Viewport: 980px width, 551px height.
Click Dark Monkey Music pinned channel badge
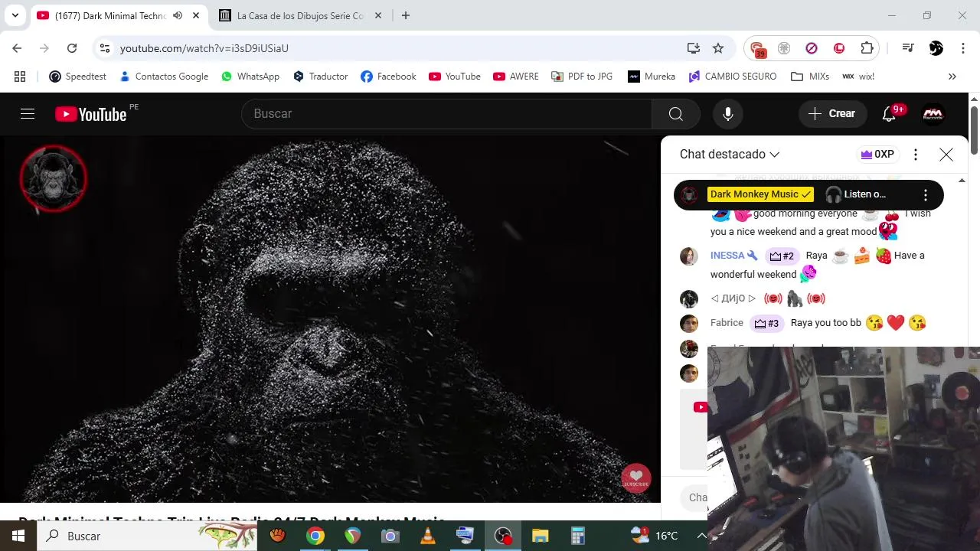coord(761,194)
